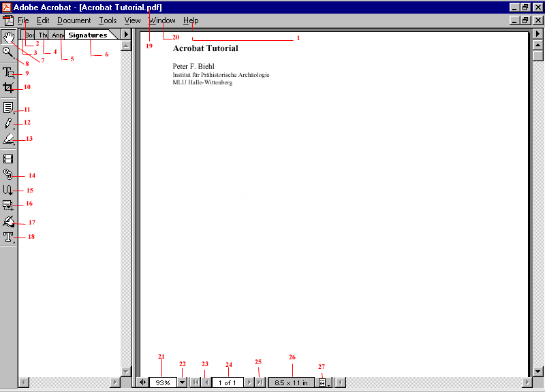This screenshot has width=545, height=392.
Task: Activate the Link chain tool
Action: pos(8,174)
